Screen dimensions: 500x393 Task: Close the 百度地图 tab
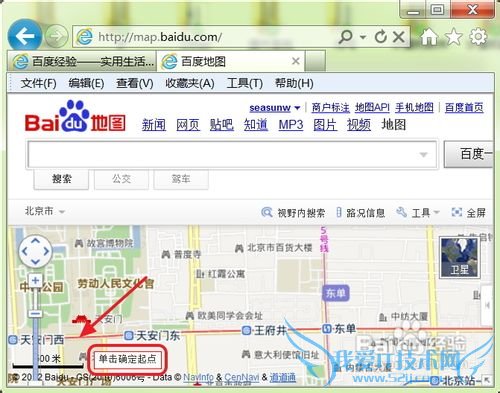click(x=296, y=61)
